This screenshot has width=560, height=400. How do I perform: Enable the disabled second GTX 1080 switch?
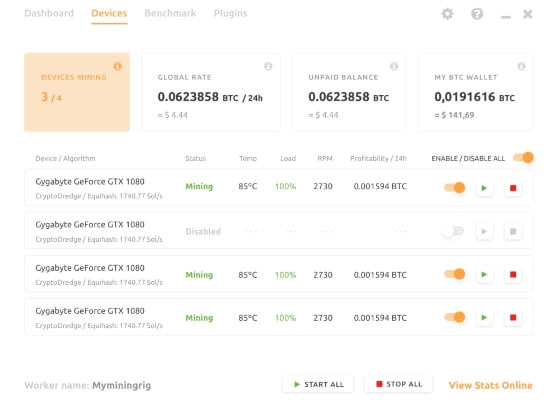(453, 231)
